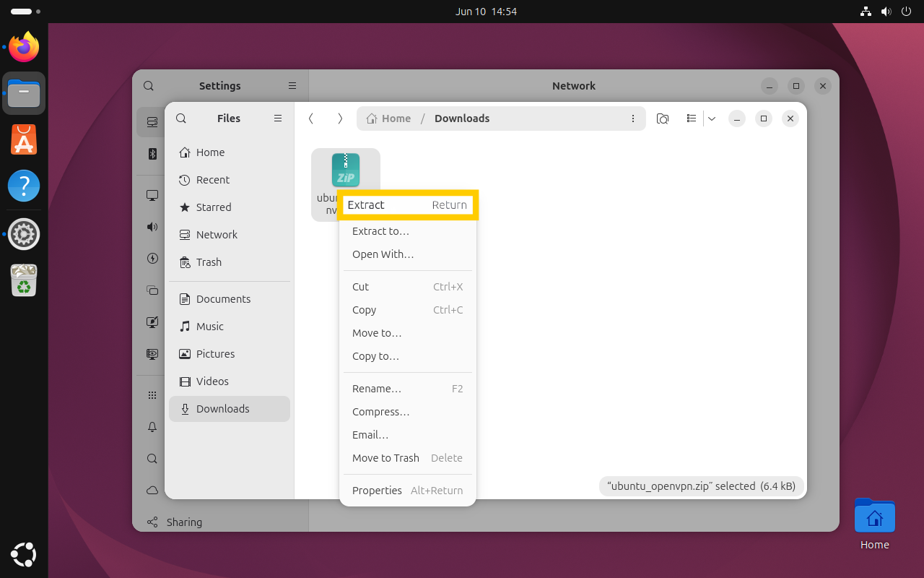Open Help from the dock
This screenshot has height=578, width=924.
[24, 186]
